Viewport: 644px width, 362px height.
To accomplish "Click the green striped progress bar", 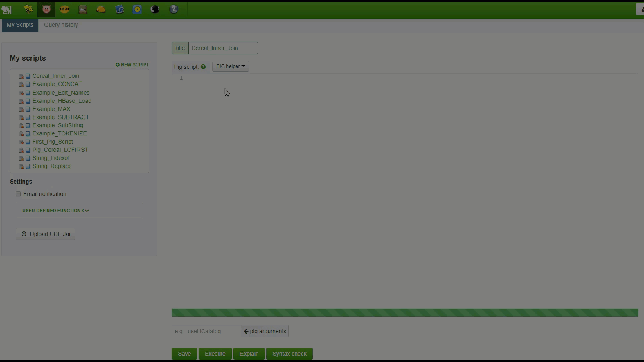I will pos(405,313).
